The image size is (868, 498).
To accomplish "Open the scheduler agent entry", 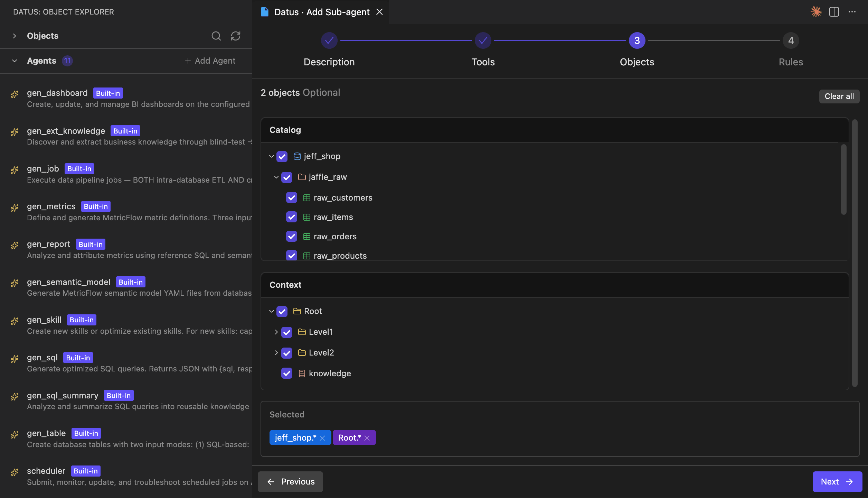I will point(126,477).
